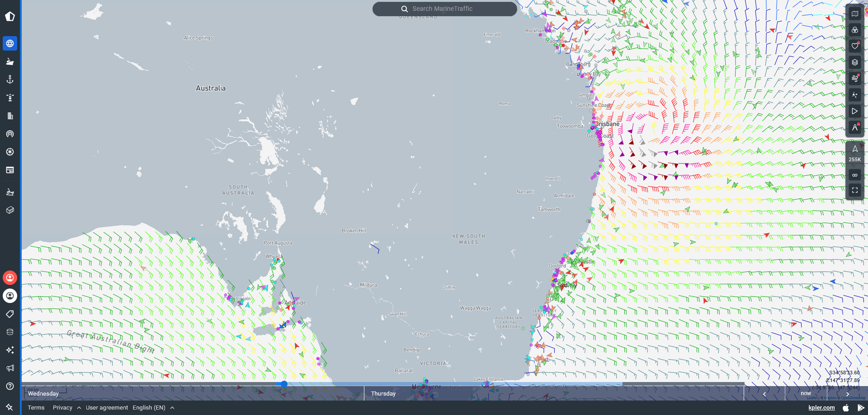The height and width of the screenshot is (415, 868).
Task: Click the playback play icon on map toolbar
Action: click(x=855, y=111)
